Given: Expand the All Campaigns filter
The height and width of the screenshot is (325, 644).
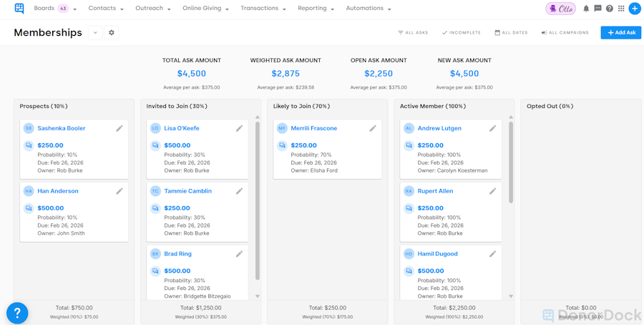Looking at the screenshot, I should click(565, 33).
